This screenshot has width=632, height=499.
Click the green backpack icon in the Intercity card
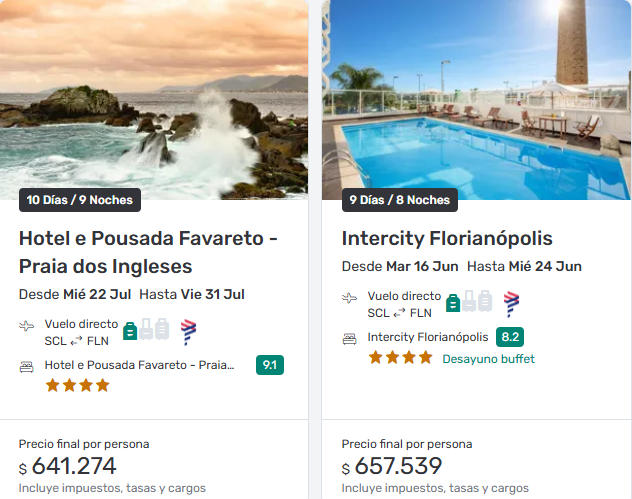coord(453,302)
